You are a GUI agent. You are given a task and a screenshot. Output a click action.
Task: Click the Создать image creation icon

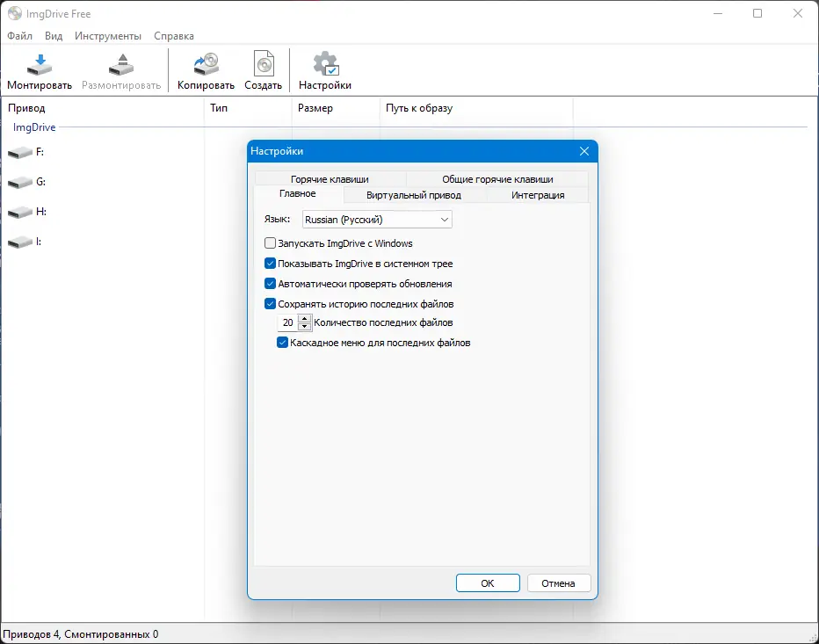(264, 64)
